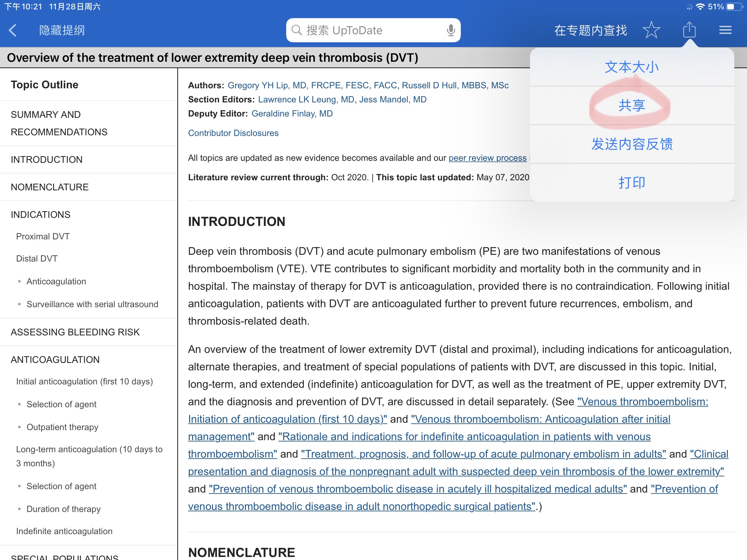Bookmark topic with the star icon
747x560 pixels.
pyautogui.click(x=651, y=30)
